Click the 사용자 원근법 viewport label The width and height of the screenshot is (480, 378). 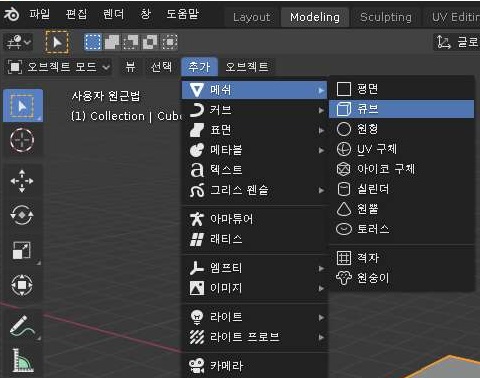[x=106, y=96]
